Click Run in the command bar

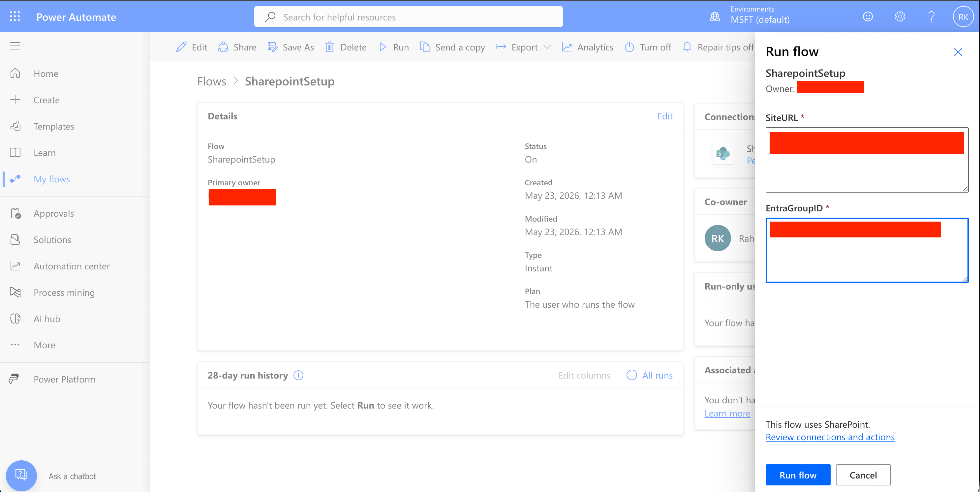pyautogui.click(x=394, y=47)
